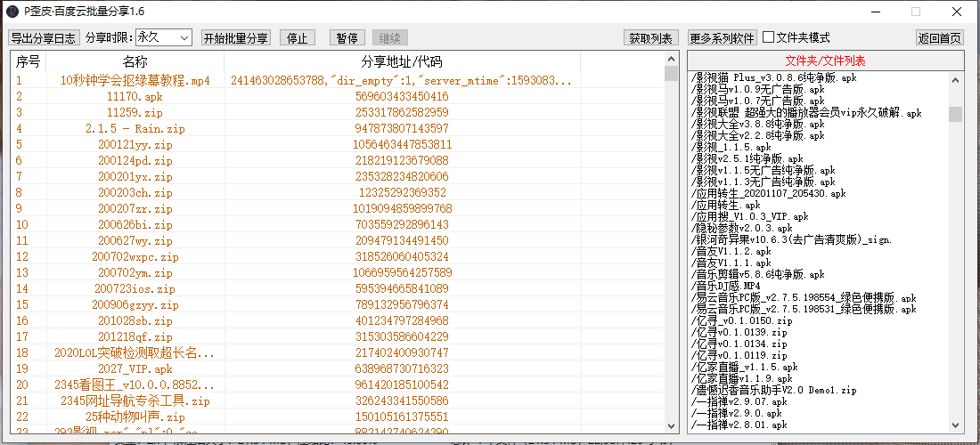The image size is (980, 445).
Task: Pause sharing with the 暂停 button
Action: pyautogui.click(x=347, y=38)
